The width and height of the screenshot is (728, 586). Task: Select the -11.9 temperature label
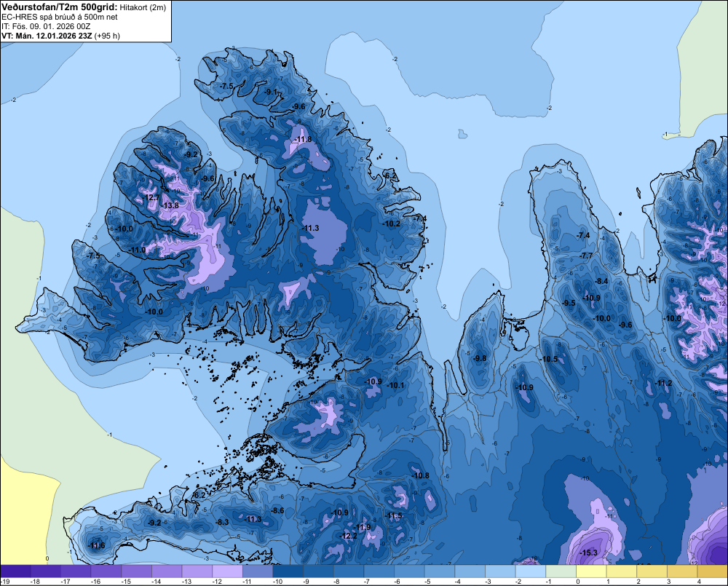[x=363, y=527]
